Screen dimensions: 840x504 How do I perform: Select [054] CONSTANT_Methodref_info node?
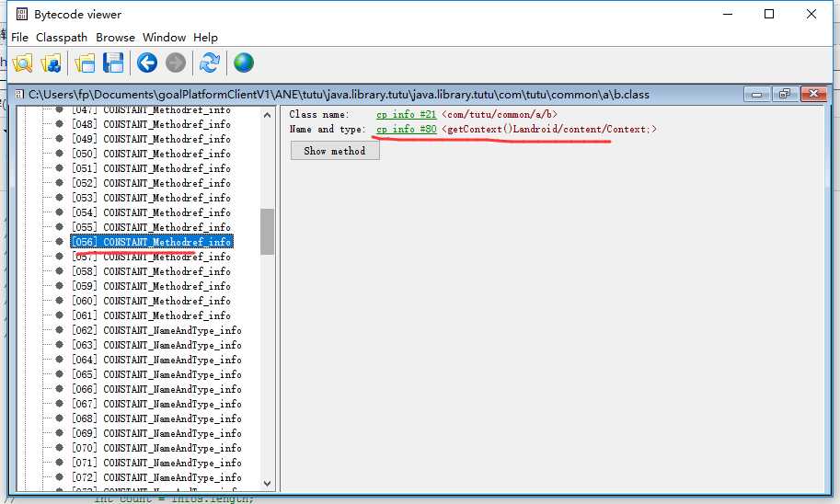151,212
